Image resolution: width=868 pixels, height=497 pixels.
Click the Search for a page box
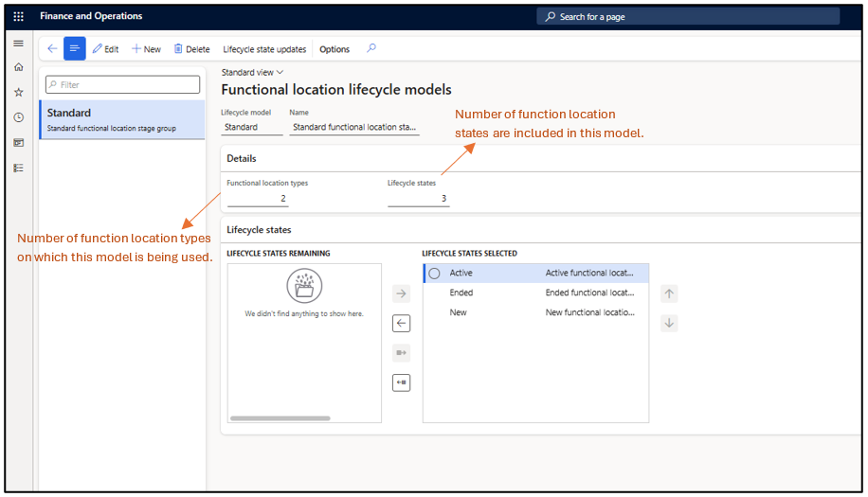688,17
